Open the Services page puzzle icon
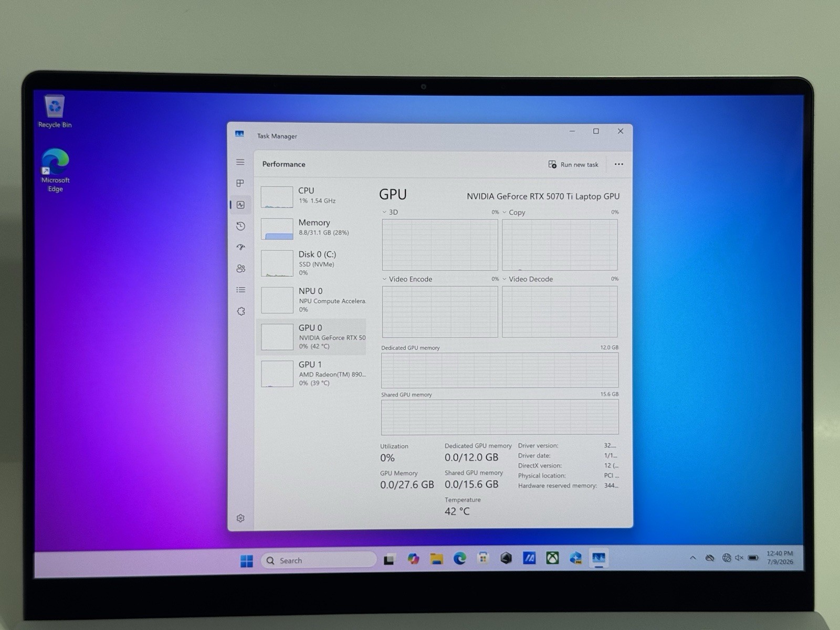 point(240,311)
